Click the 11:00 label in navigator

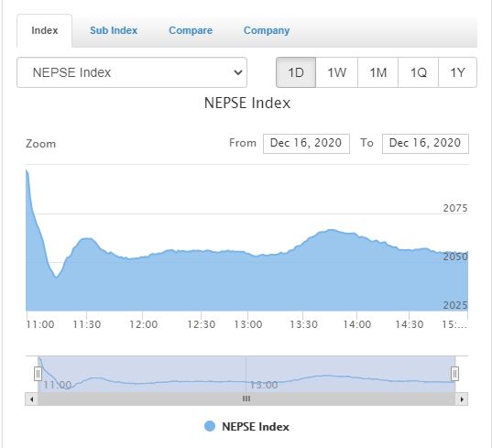point(58,385)
